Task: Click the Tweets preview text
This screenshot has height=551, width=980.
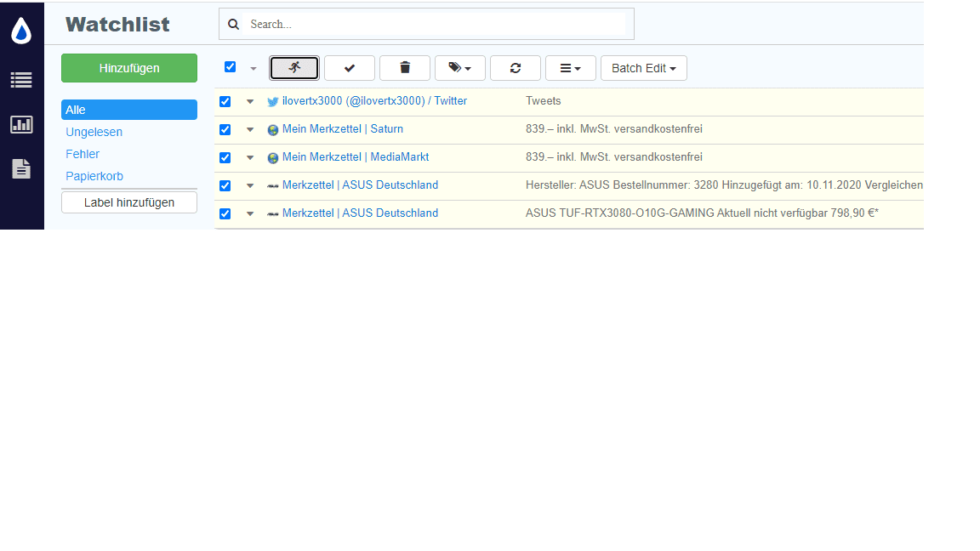Action: click(543, 100)
